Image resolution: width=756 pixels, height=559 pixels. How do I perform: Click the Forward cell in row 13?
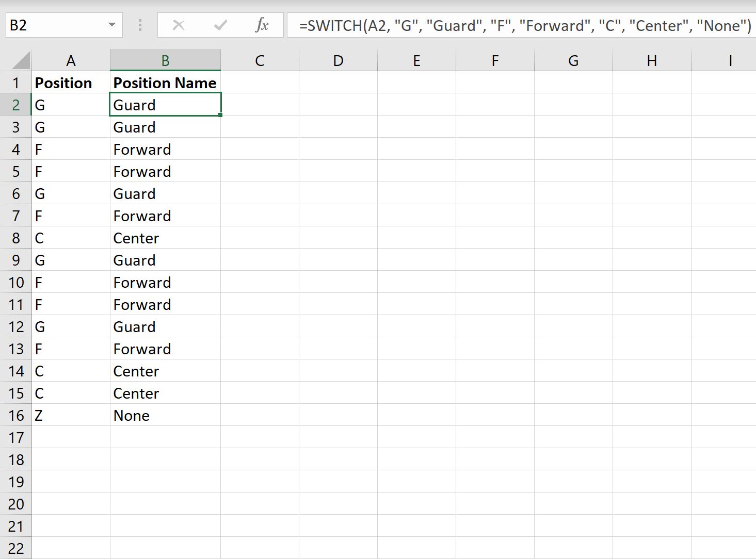pyautogui.click(x=164, y=349)
